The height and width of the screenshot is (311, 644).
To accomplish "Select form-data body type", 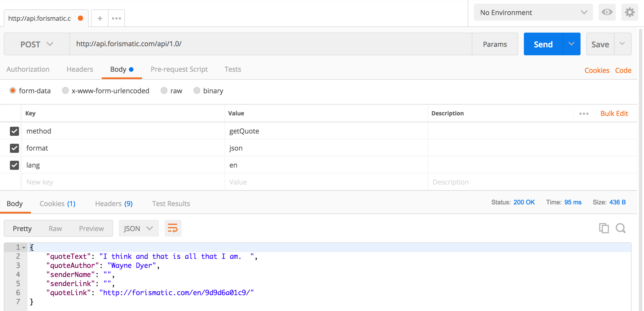I will tap(13, 91).
